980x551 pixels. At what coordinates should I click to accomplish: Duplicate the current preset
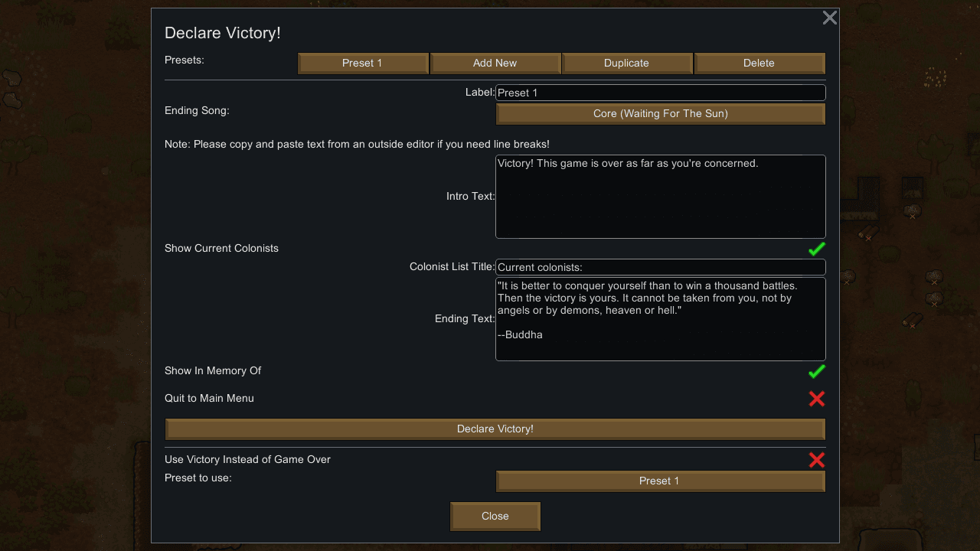coord(627,64)
